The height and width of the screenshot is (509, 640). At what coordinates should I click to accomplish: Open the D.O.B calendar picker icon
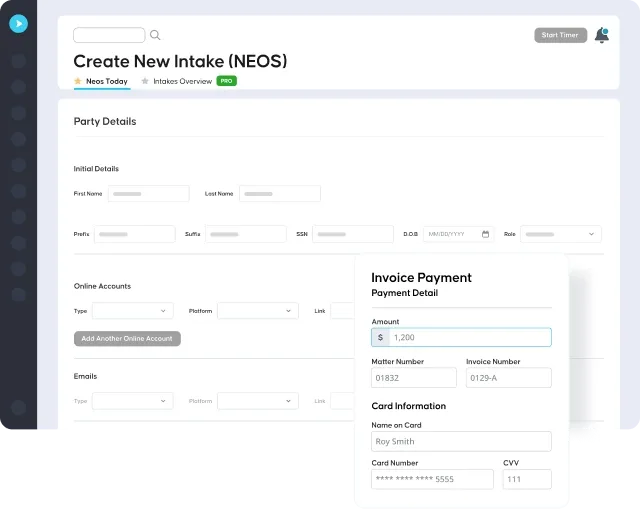point(486,234)
